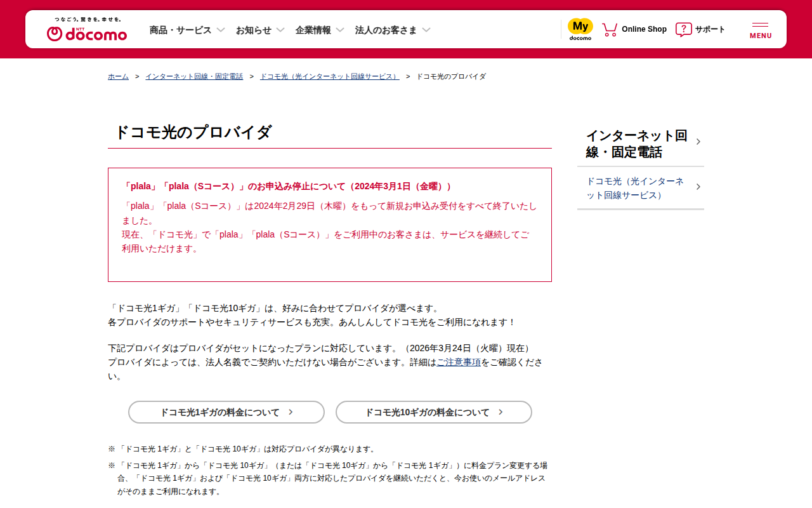This screenshot has height=508, width=812.
Task: Go to ホーム breadcrumb link
Action: [118, 76]
